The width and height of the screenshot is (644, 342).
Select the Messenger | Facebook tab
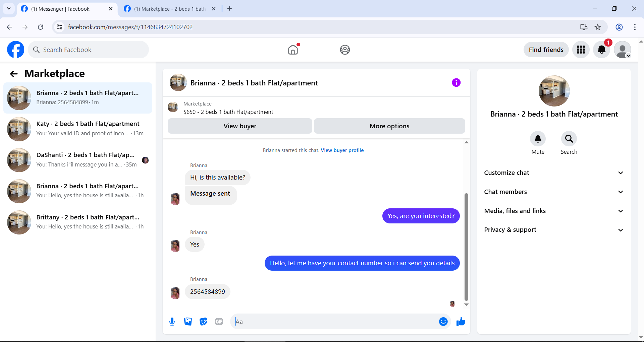point(67,9)
